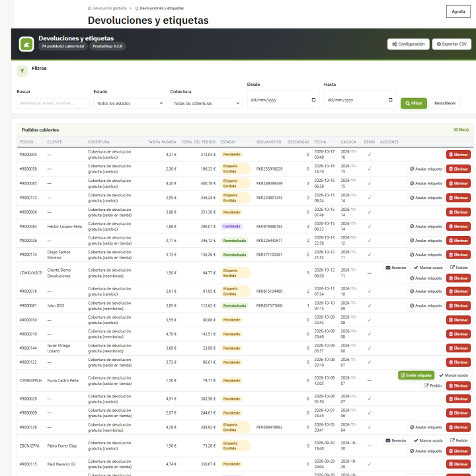Screen dimensions: 476x476
Task: Delete John DOE's order #9000081
Action: click(x=458, y=305)
